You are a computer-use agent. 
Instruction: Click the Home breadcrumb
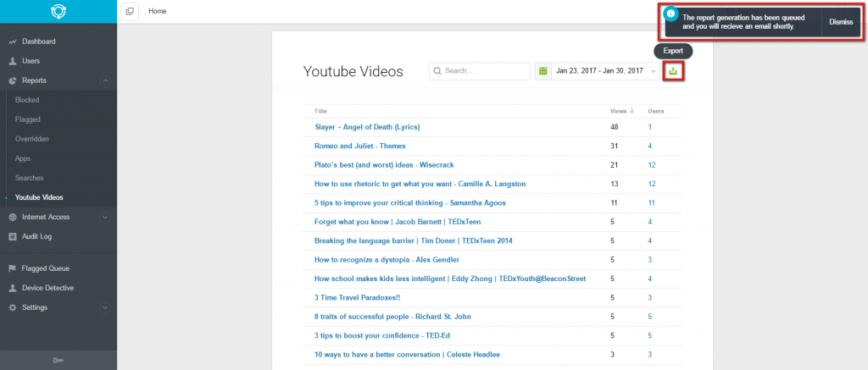coord(157,11)
